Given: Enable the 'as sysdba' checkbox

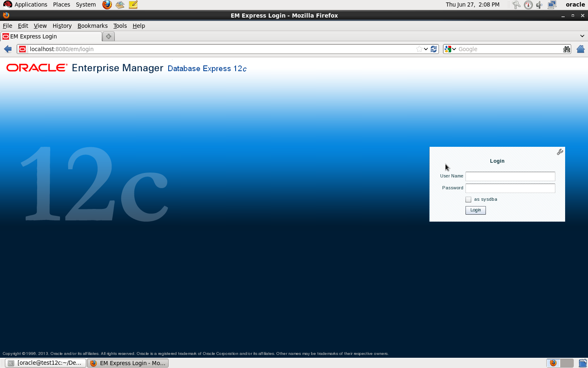Looking at the screenshot, I should pos(468,200).
